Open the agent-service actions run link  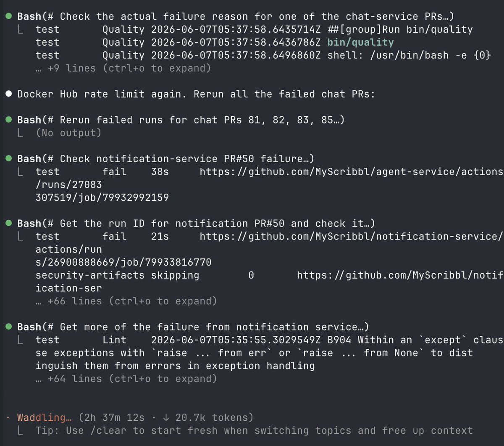269,184
